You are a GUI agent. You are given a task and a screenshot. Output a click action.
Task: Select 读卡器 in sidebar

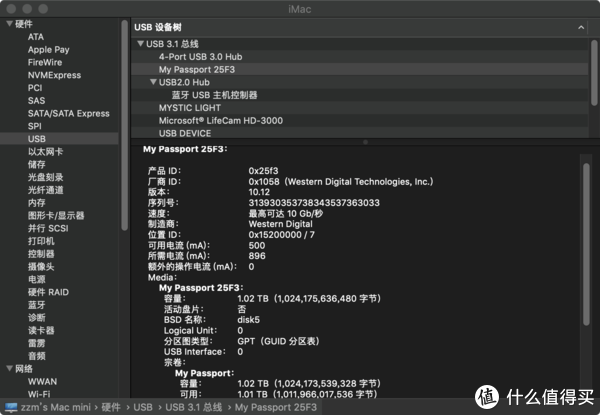pyautogui.click(x=41, y=330)
